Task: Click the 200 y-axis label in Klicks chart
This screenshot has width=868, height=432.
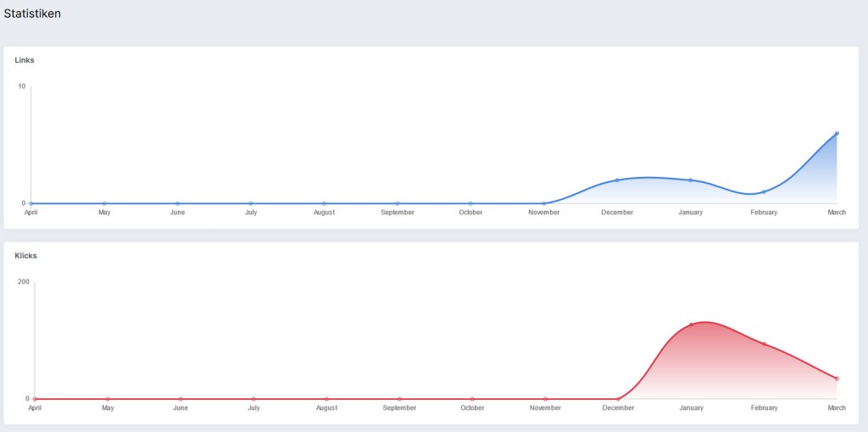Action: tap(24, 282)
